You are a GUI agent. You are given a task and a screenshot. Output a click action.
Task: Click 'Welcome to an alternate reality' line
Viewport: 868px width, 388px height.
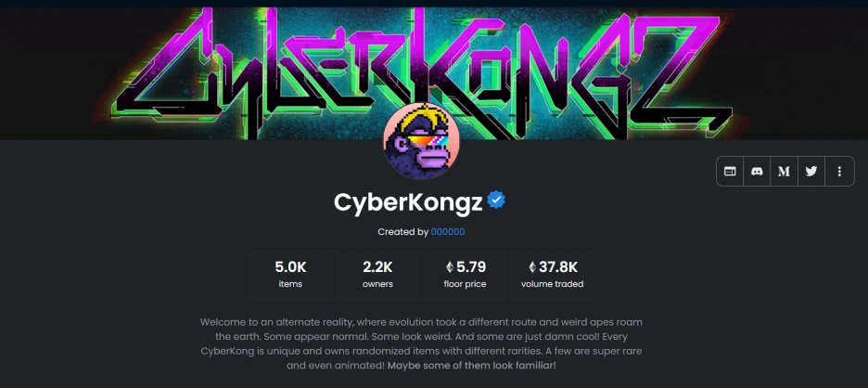pos(421,322)
